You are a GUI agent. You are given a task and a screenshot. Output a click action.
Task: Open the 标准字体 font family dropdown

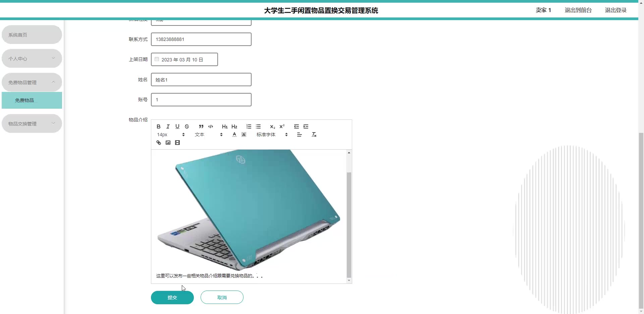click(x=272, y=135)
